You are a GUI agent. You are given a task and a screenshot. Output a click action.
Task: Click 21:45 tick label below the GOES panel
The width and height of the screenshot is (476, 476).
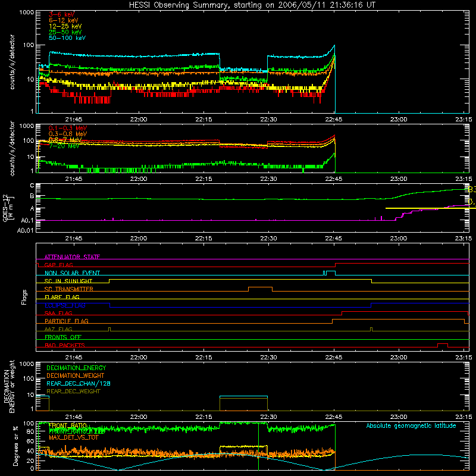coord(73,239)
